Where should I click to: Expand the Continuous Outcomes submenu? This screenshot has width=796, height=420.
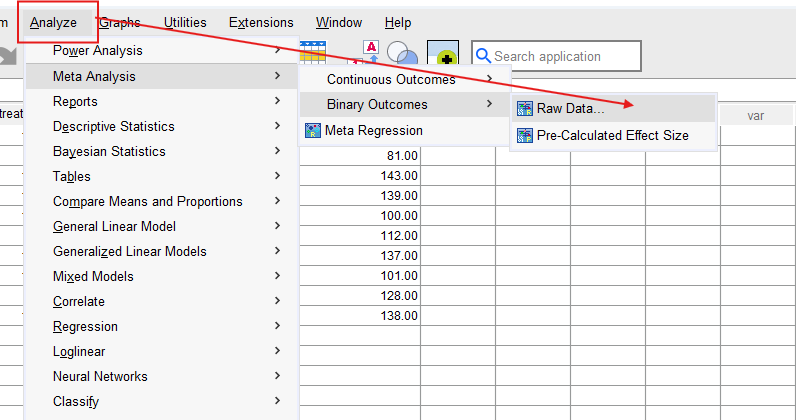(x=489, y=80)
